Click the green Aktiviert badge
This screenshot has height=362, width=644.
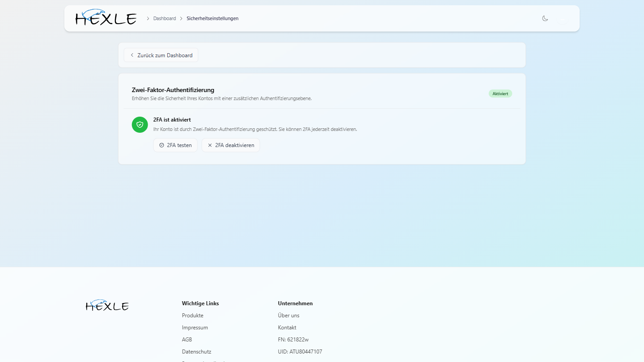[x=500, y=93]
